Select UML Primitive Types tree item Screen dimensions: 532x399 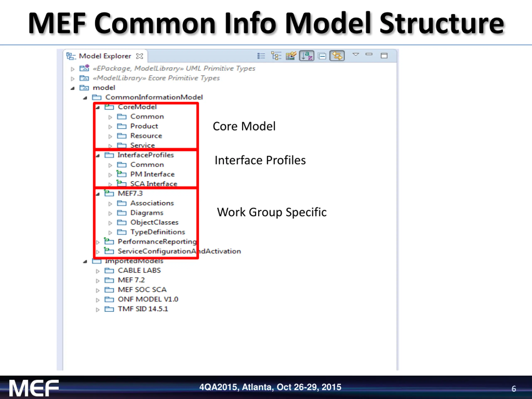coord(174,69)
